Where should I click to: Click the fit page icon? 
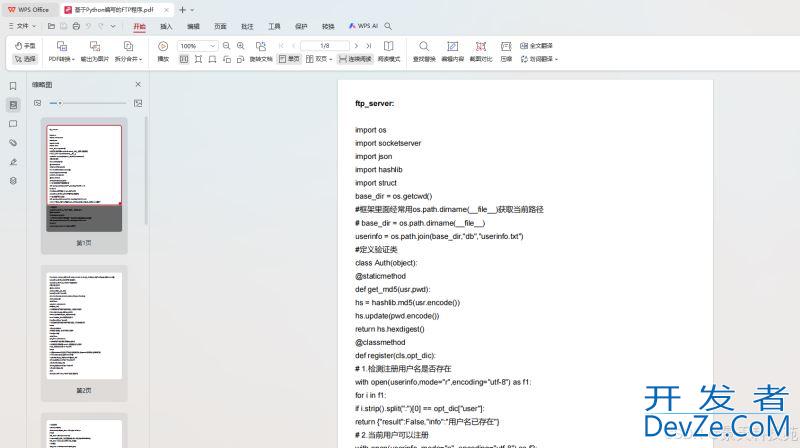198,59
